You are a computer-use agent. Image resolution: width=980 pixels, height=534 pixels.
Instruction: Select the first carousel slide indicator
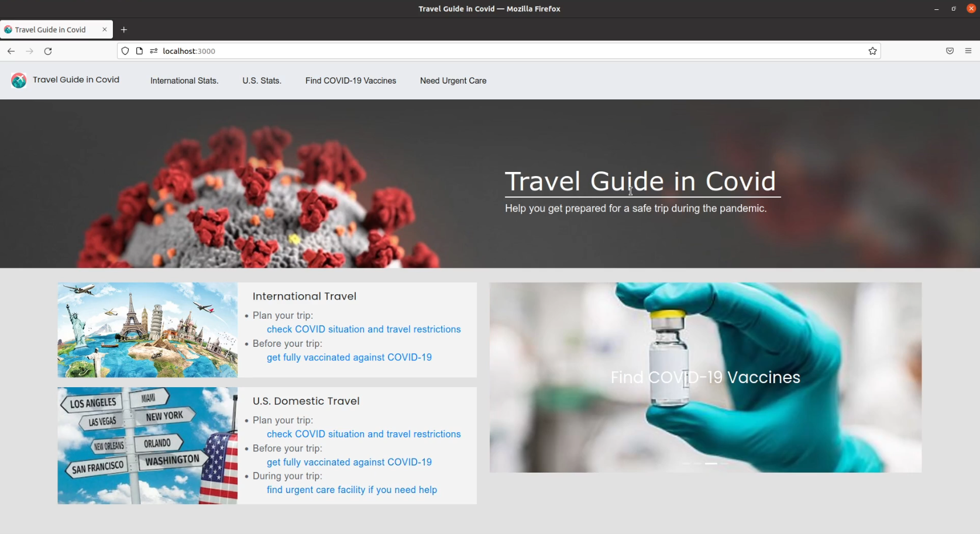point(686,463)
